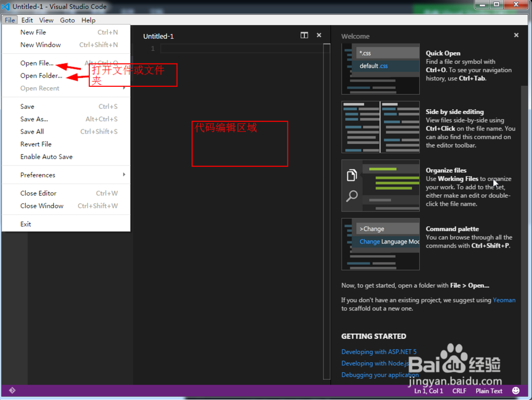Image resolution: width=532 pixels, height=400 pixels.
Task: Open the File menu
Action: (x=10, y=20)
